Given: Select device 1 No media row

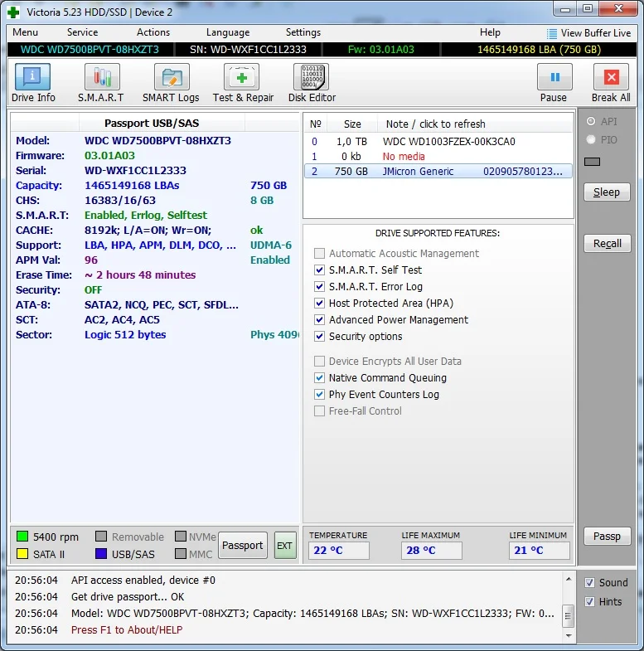Looking at the screenshot, I should click(438, 157).
